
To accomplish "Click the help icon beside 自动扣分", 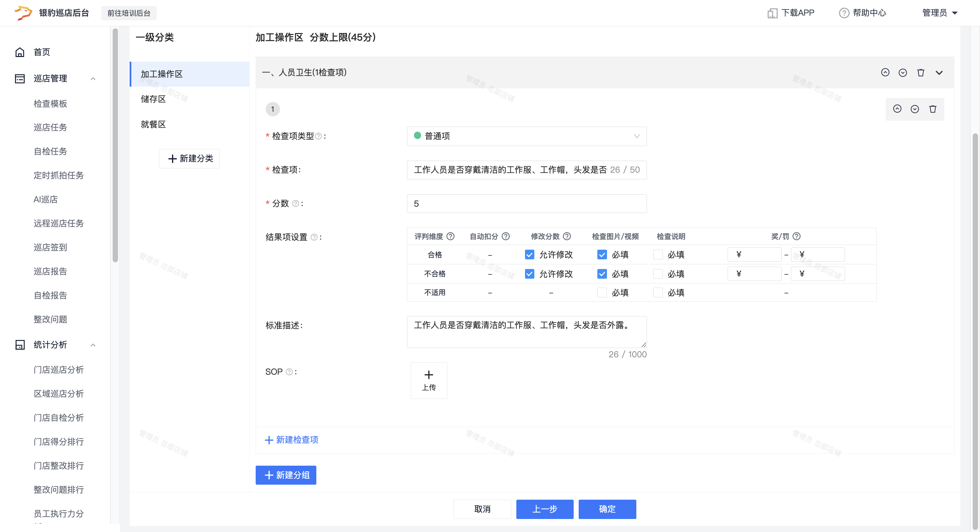I will coord(506,236).
